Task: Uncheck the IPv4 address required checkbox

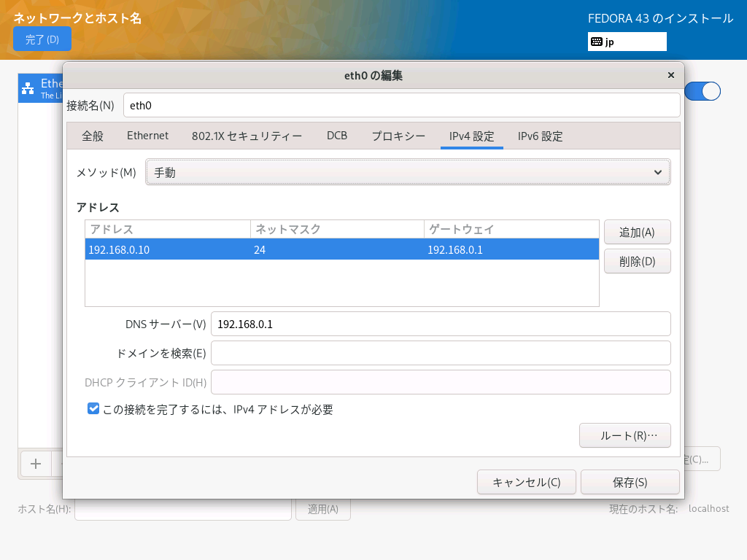Action: [93, 409]
